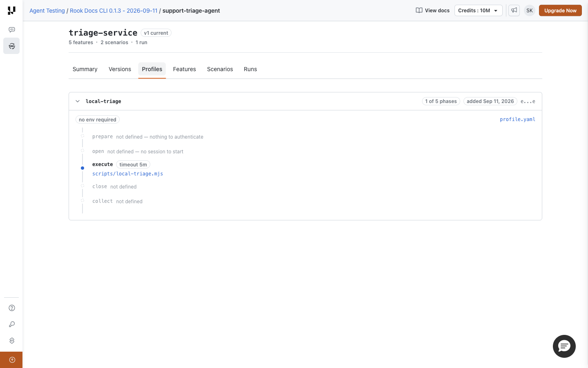Image resolution: width=588 pixels, height=368 pixels.
Task: Click the Upgrade Now button
Action: (560, 11)
